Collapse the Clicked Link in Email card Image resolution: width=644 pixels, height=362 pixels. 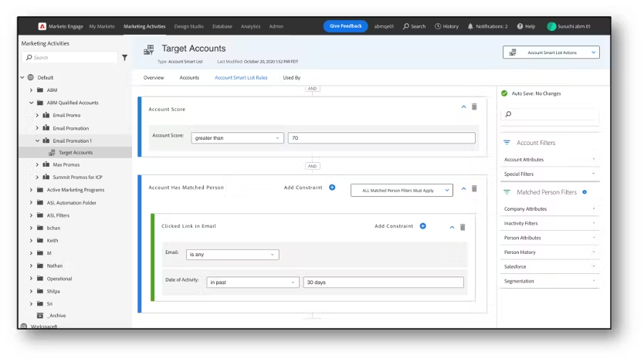(x=452, y=227)
